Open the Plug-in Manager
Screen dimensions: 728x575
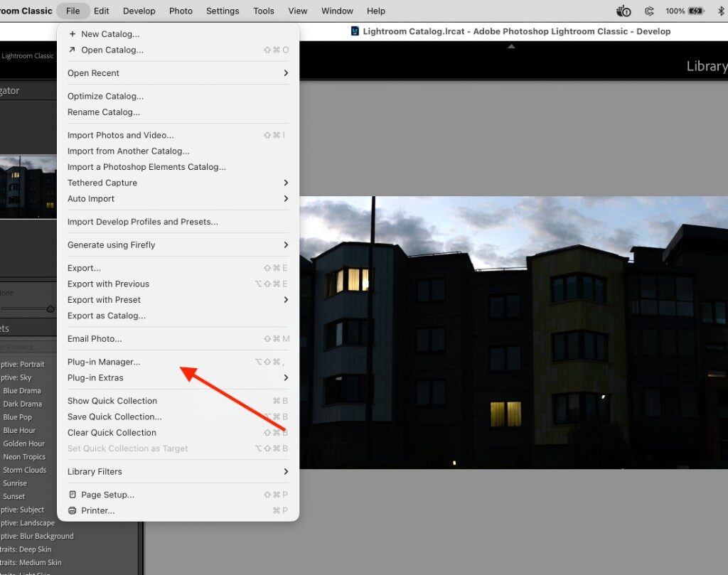coord(178,362)
